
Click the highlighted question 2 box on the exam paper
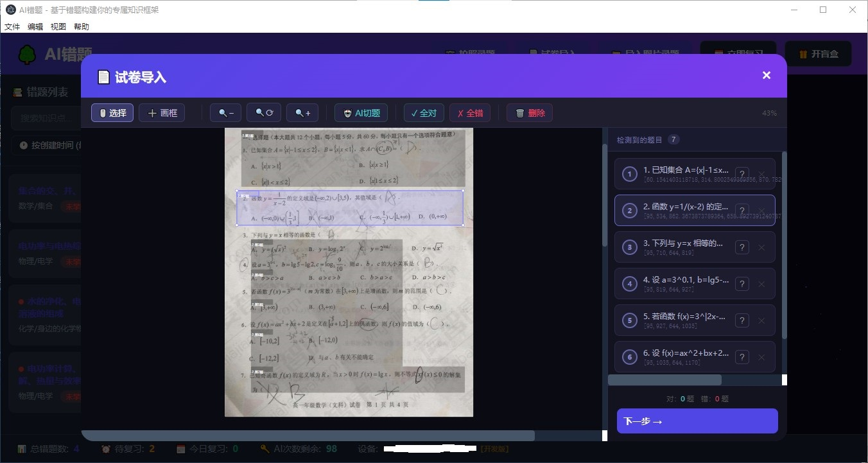pyautogui.click(x=350, y=207)
